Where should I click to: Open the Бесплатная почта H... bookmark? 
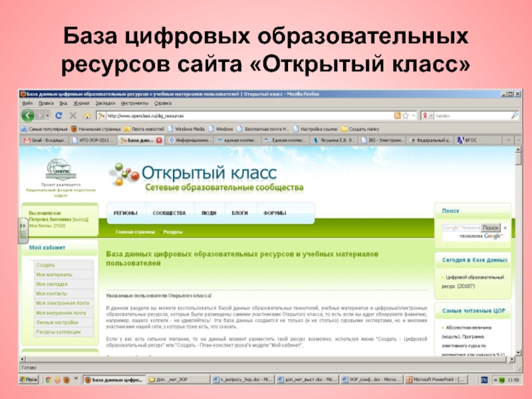[263, 129]
